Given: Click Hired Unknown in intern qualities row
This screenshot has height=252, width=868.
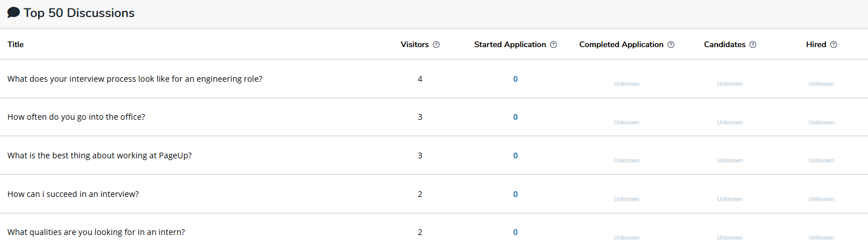Looking at the screenshot, I should (821, 238).
